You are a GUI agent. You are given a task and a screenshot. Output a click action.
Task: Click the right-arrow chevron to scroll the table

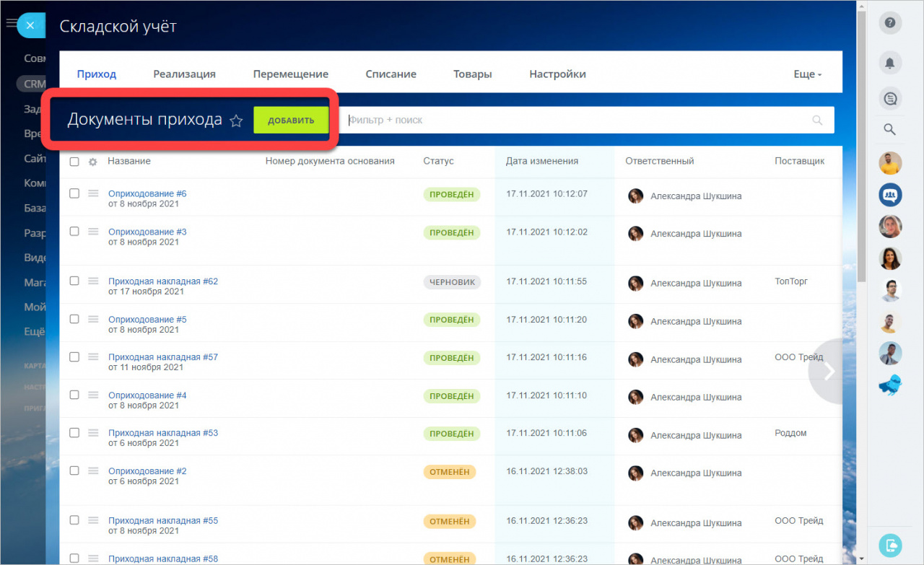(x=829, y=371)
